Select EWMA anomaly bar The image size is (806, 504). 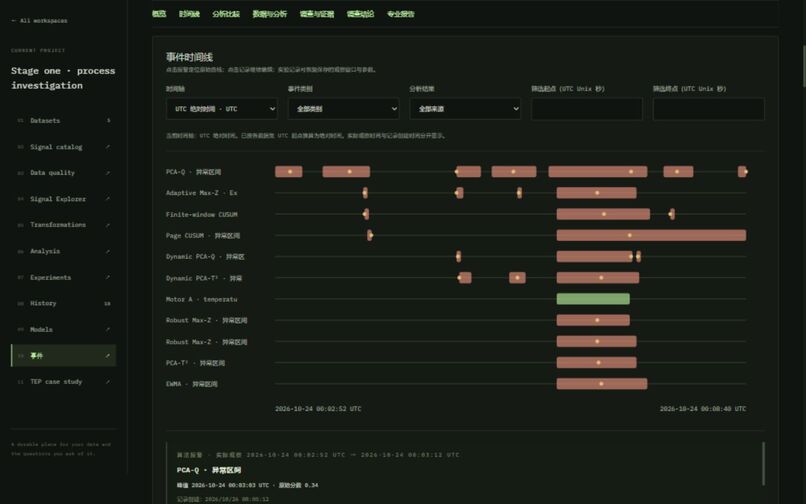point(602,384)
